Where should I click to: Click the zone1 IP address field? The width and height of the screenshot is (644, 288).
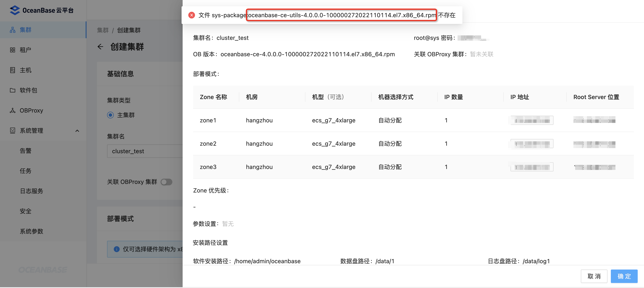(x=532, y=120)
